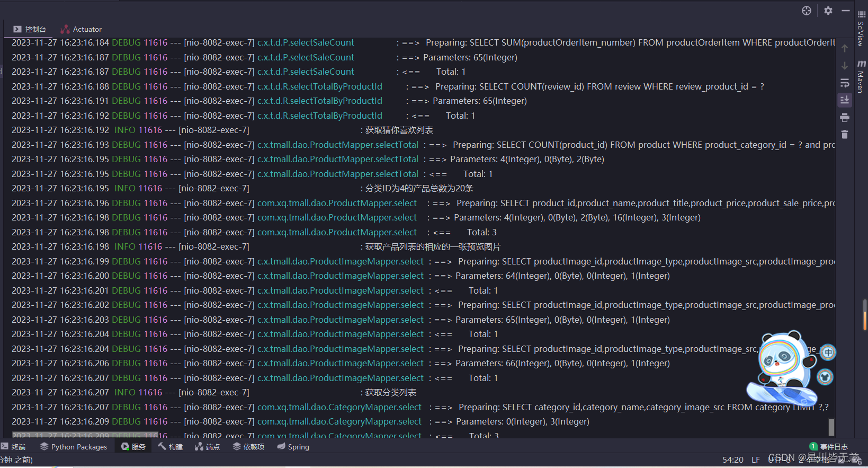Open the 服务 services tool window

pos(133,447)
